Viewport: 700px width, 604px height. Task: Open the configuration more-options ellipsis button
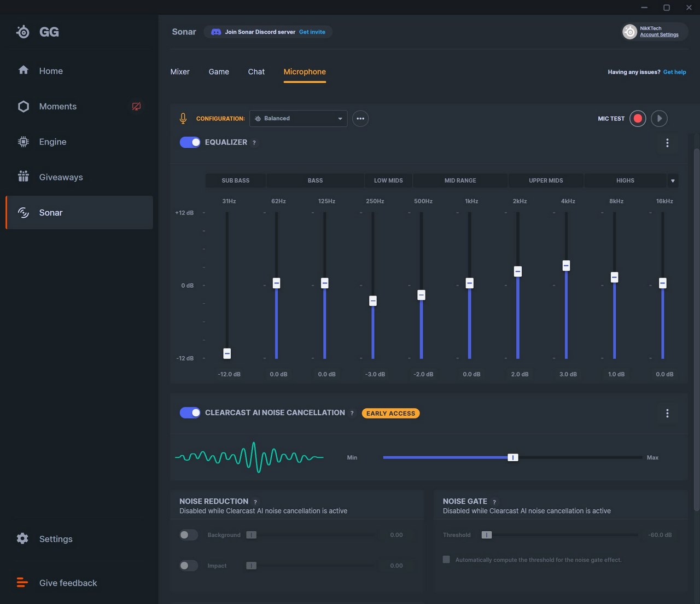360,118
